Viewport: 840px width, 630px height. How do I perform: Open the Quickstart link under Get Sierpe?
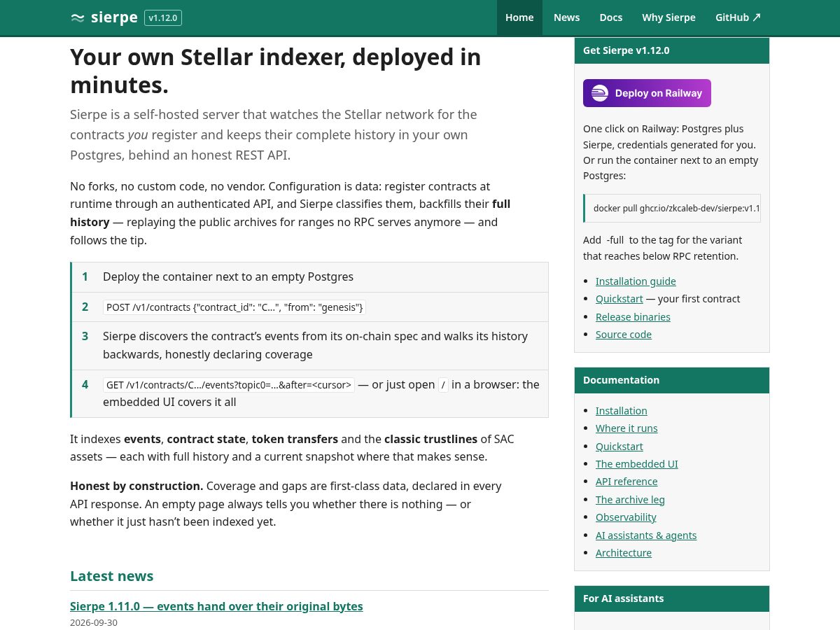click(619, 299)
